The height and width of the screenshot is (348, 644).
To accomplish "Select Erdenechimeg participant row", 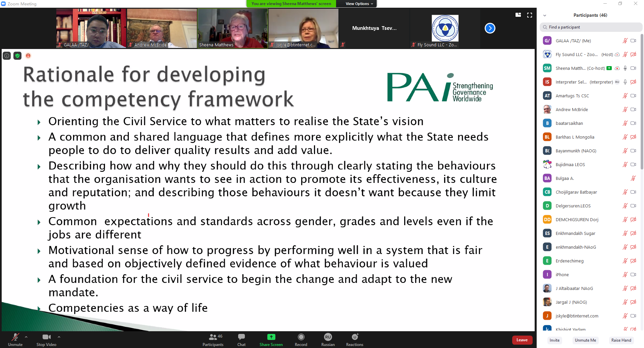I will [x=590, y=261].
